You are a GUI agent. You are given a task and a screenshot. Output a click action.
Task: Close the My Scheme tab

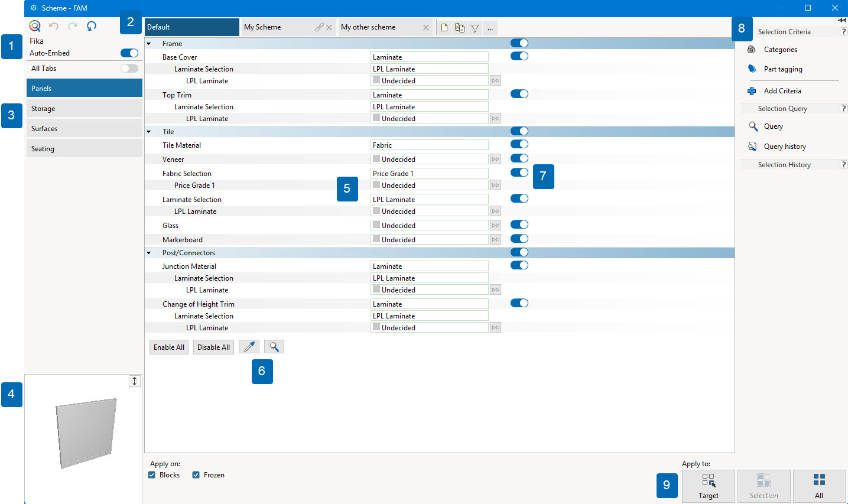329,27
